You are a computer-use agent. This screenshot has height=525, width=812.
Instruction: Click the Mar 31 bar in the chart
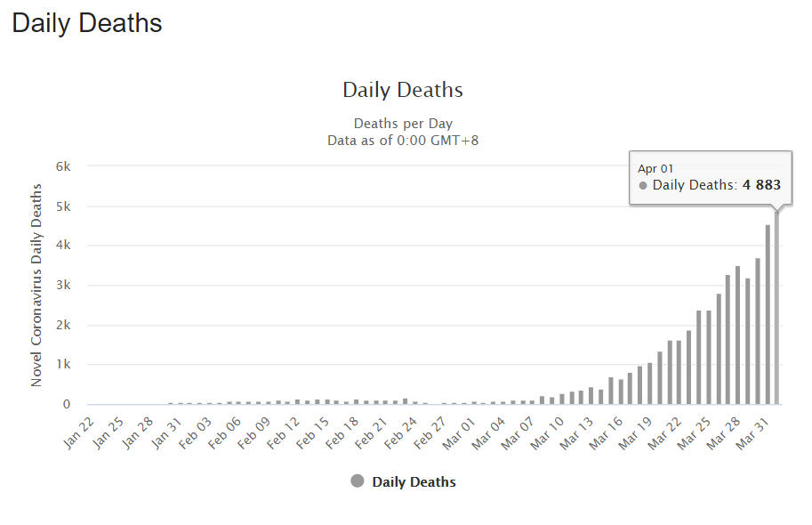point(768,314)
